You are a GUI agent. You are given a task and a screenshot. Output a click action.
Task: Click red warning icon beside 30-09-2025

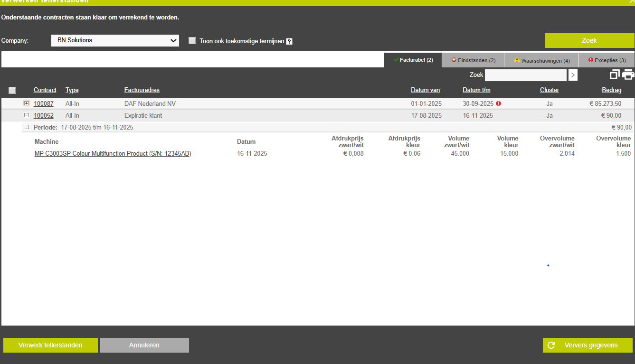498,103
